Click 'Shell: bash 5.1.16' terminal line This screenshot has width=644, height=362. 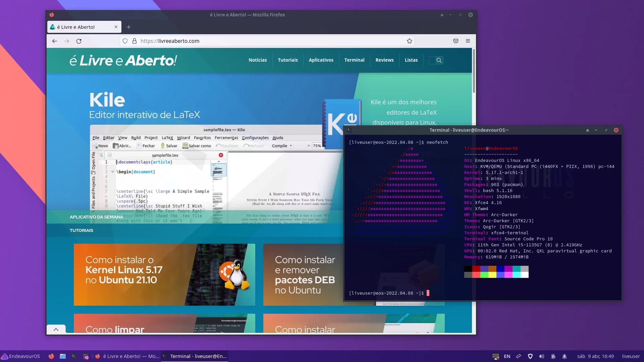488,190
